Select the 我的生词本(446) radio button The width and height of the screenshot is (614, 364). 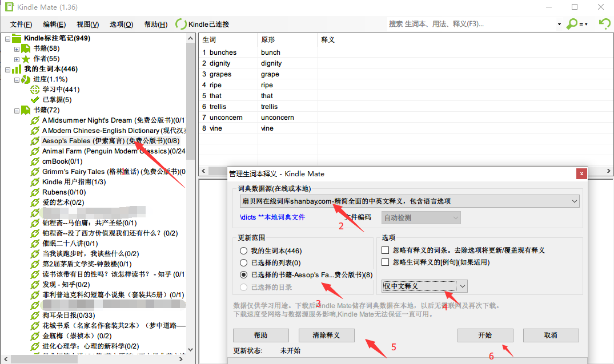click(x=244, y=250)
